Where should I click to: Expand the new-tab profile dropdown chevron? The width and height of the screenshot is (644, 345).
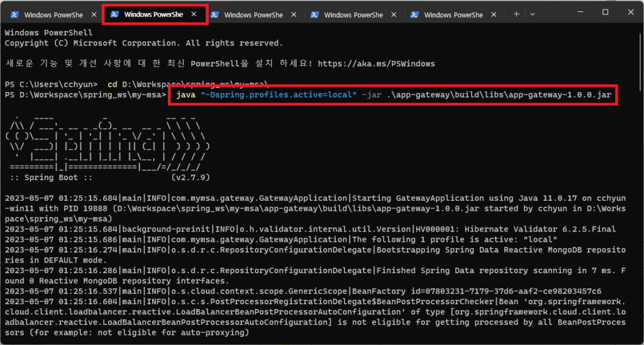532,14
